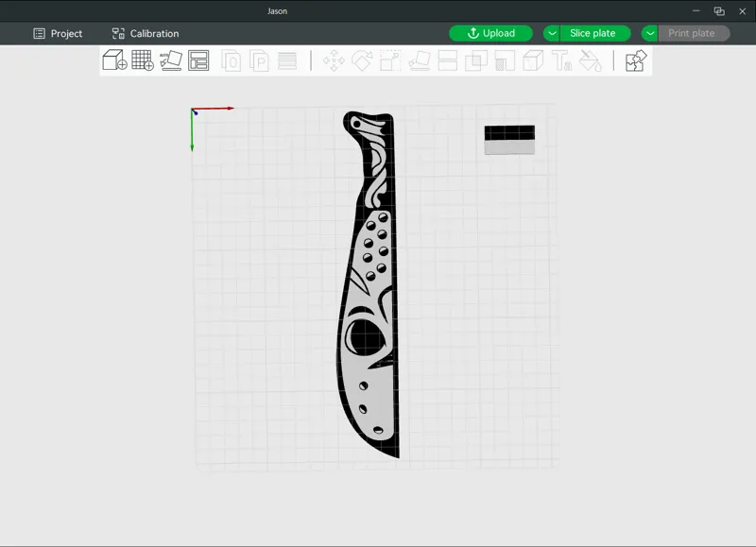Open the Arrange objects tool
The height and width of the screenshot is (547, 756).
[x=198, y=60]
